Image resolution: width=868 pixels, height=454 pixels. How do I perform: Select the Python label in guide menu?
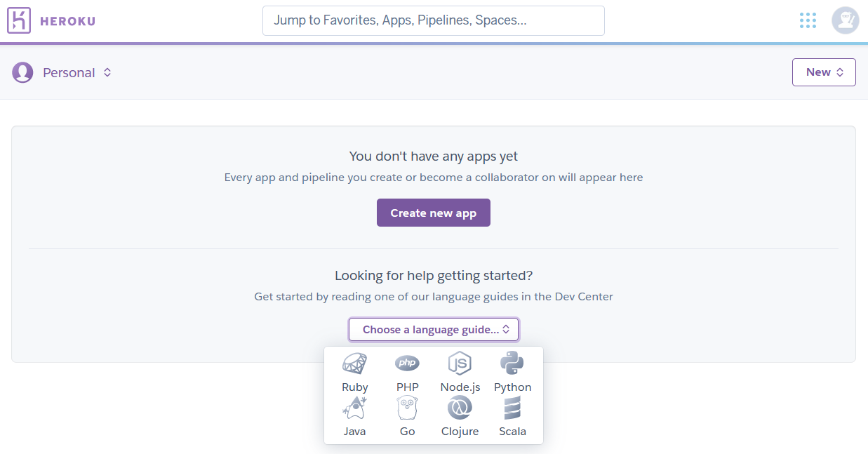click(512, 387)
